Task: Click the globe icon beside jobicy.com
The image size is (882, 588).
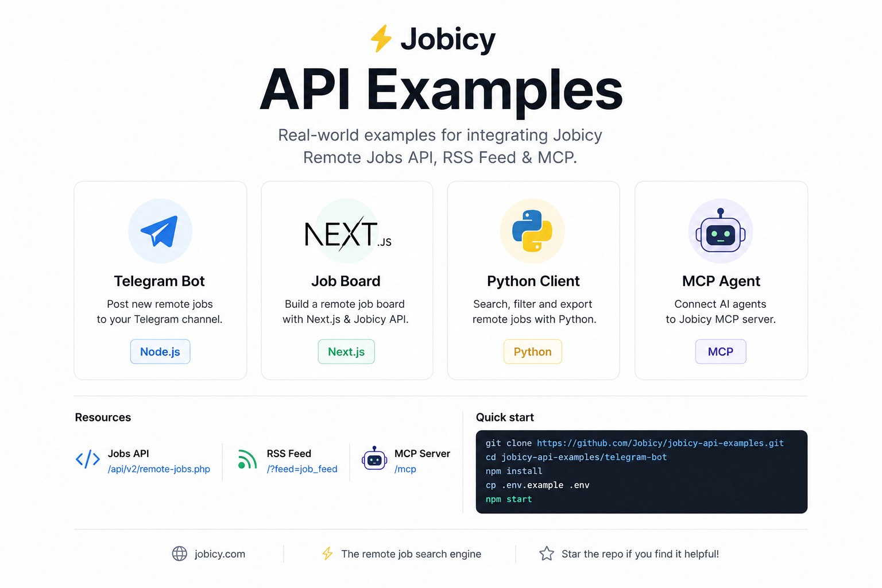Action: [180, 554]
